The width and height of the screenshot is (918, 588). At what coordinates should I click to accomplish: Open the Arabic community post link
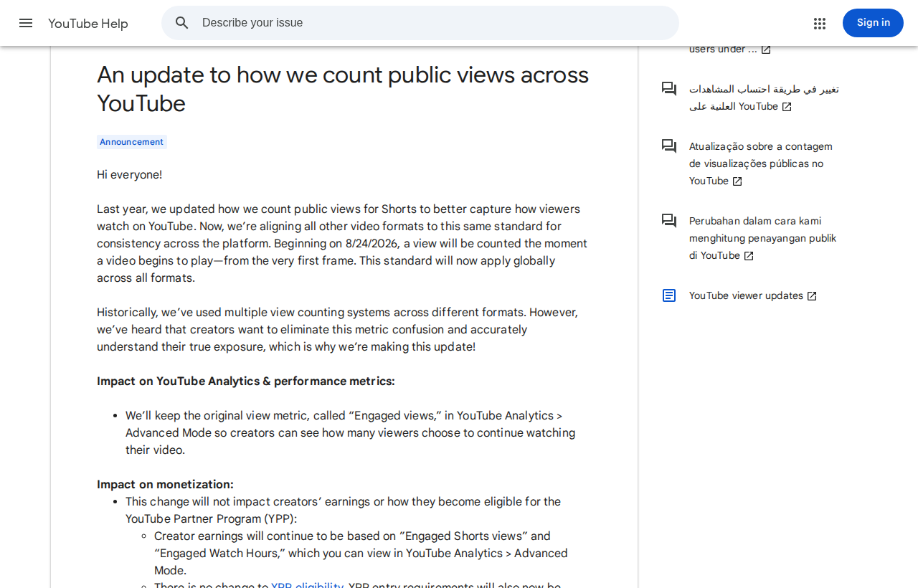click(764, 98)
